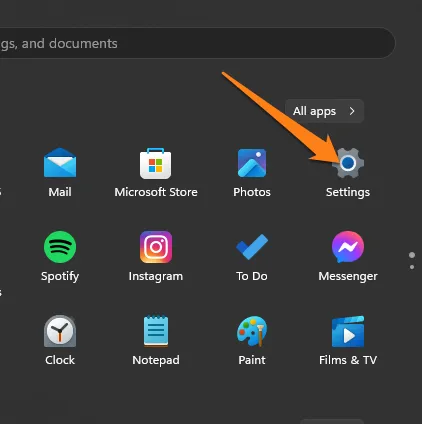Focus the search box for documents
The image size is (422, 424).
197,43
